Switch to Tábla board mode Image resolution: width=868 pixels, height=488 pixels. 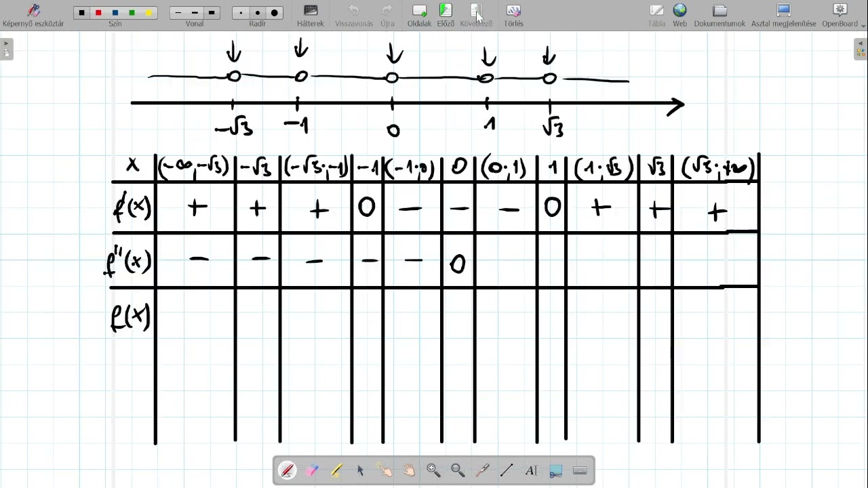point(656,15)
